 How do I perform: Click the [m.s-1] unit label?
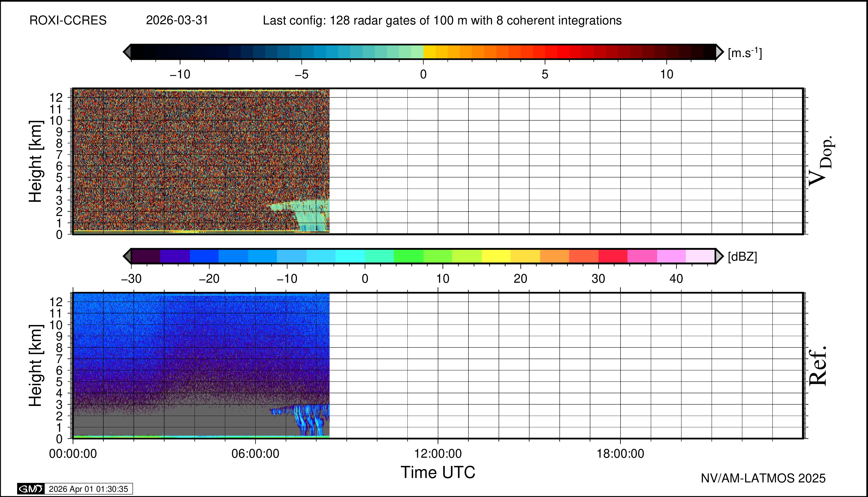pos(745,53)
